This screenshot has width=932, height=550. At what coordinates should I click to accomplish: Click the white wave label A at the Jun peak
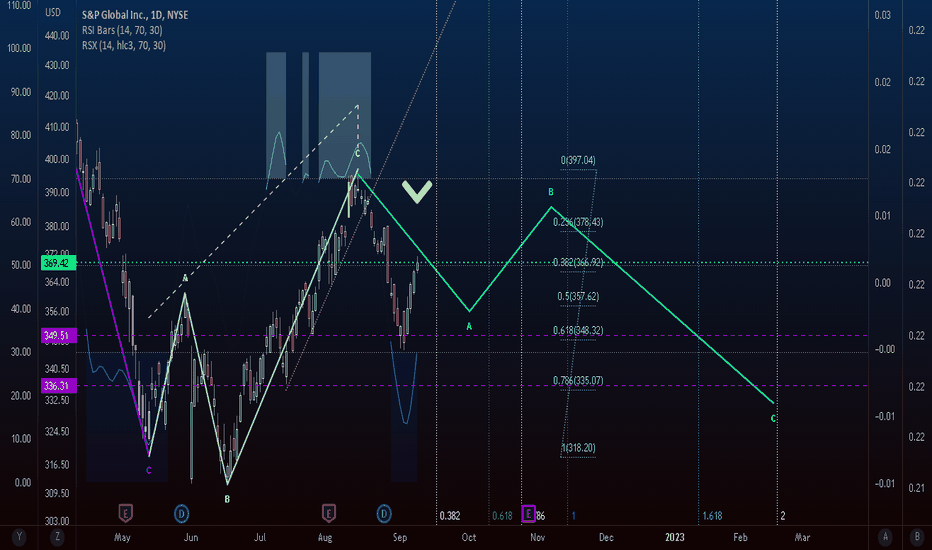pos(185,279)
